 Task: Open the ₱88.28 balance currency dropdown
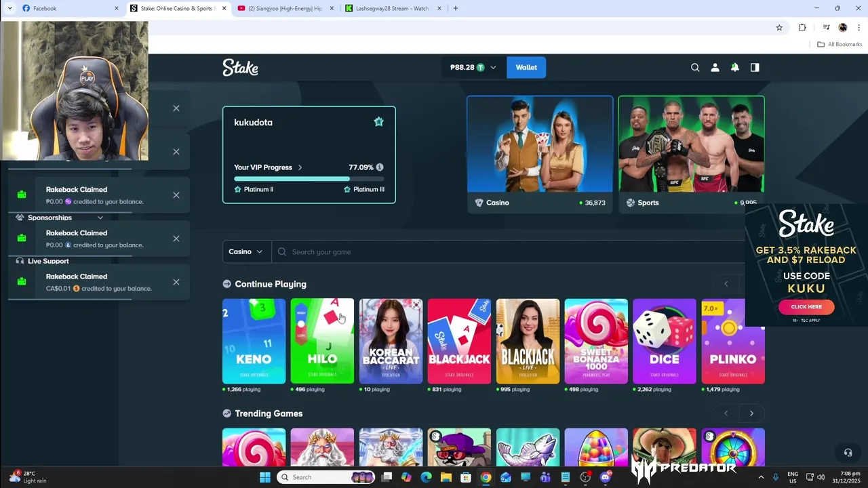tap(473, 67)
